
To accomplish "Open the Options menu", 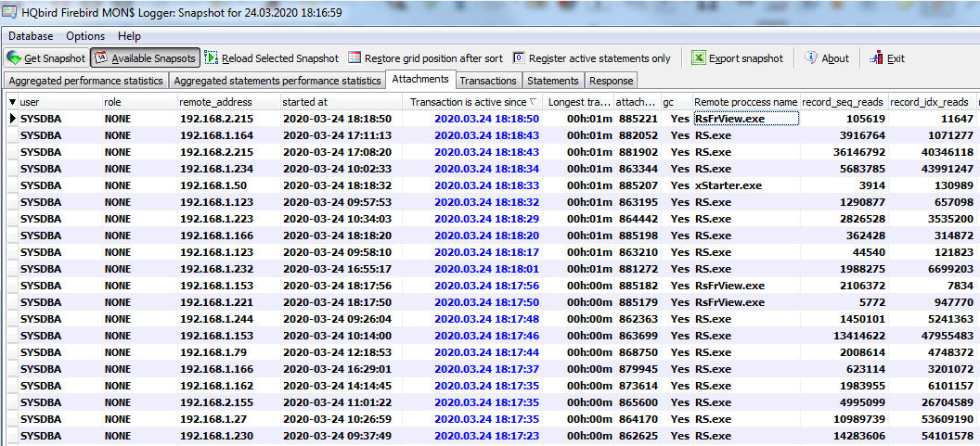I will coord(85,36).
